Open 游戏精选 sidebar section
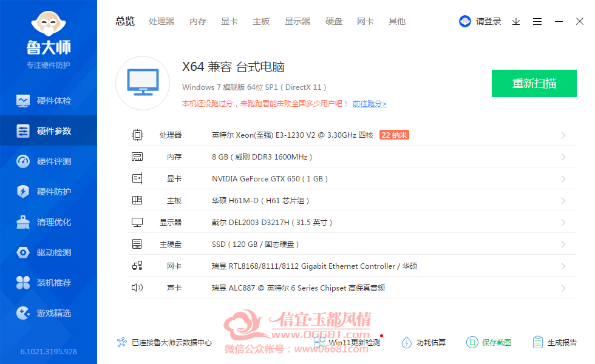595x364 pixels. coord(49,313)
